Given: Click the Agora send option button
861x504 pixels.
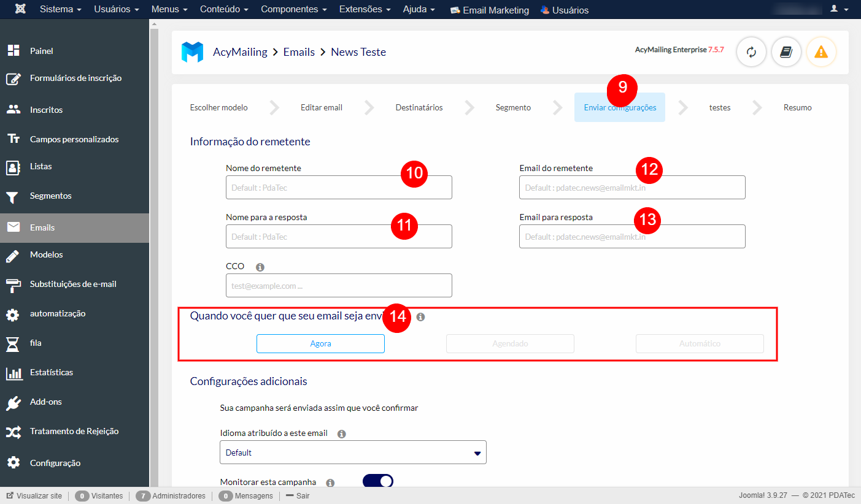Looking at the screenshot, I should [320, 343].
